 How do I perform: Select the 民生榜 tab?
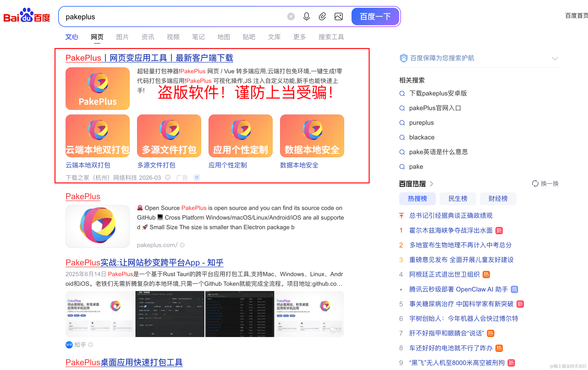pyautogui.click(x=458, y=199)
